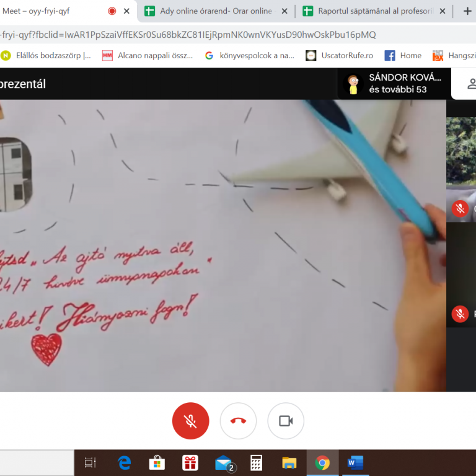Image resolution: width=476 pixels, height=476 pixels.
Task: Open the Mail app in taskbar
Action: point(223,462)
